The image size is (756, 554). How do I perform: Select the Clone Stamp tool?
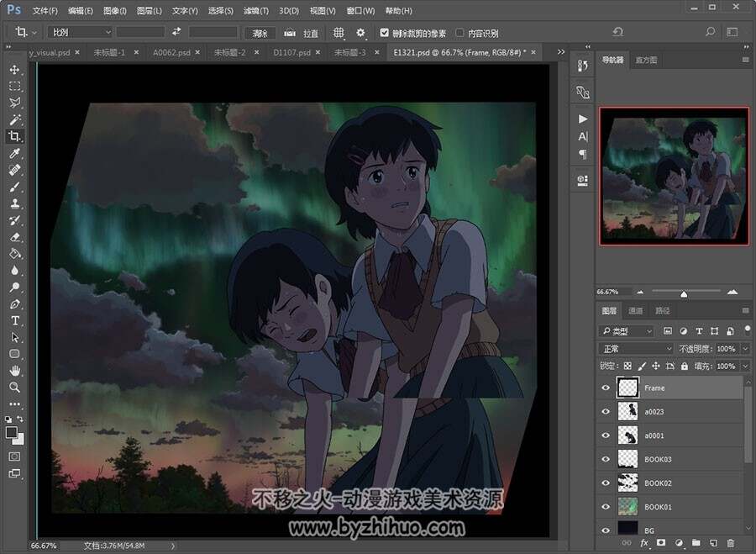[14, 203]
